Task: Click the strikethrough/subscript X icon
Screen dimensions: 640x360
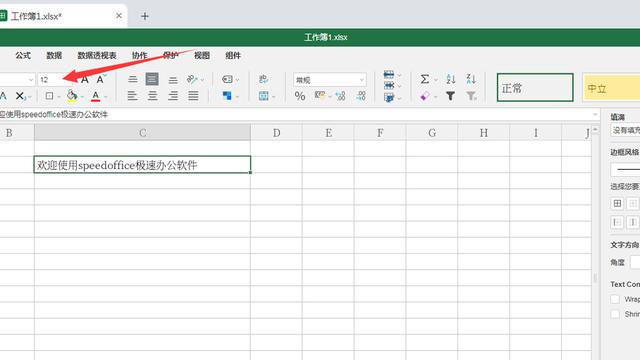Action: 20,96
